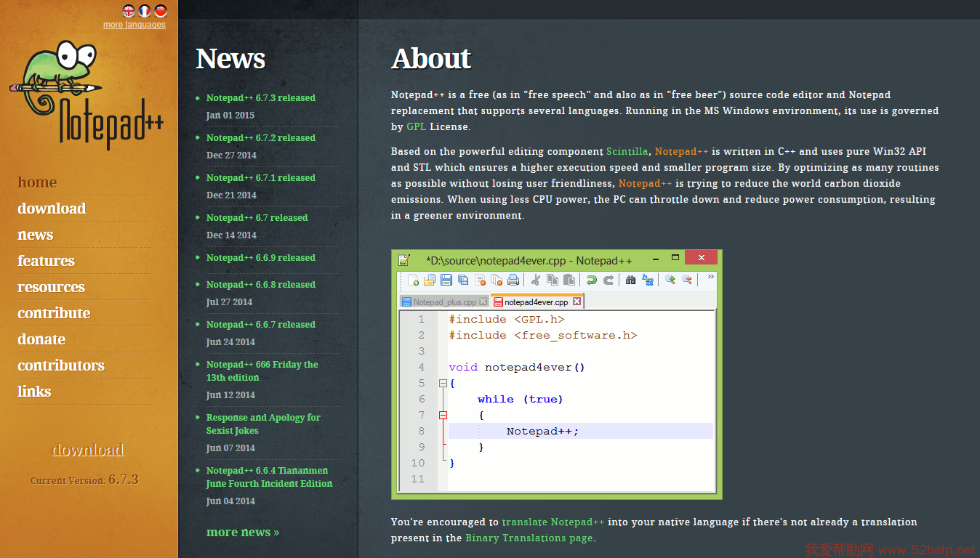Click the New file icon in the editor toolbar
Image resolution: width=980 pixels, height=558 pixels.
(x=413, y=280)
